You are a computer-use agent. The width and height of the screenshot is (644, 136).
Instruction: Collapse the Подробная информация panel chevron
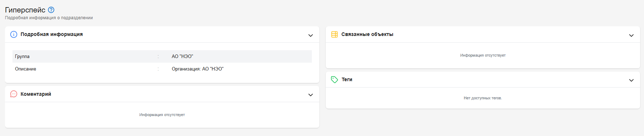(310, 35)
